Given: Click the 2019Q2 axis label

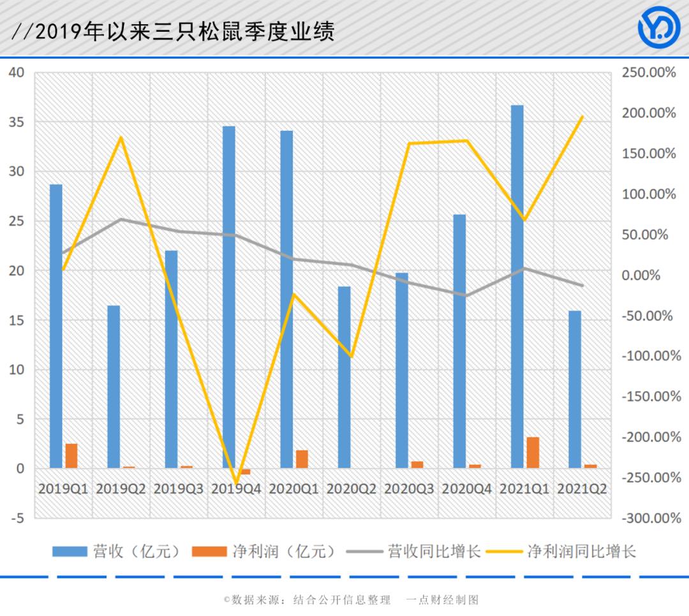Looking at the screenshot, I should [x=121, y=488].
